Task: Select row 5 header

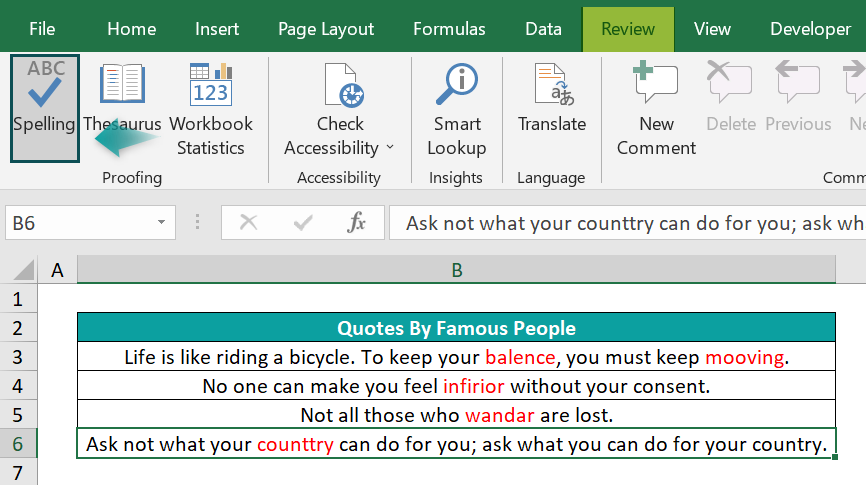Action: click(18, 414)
